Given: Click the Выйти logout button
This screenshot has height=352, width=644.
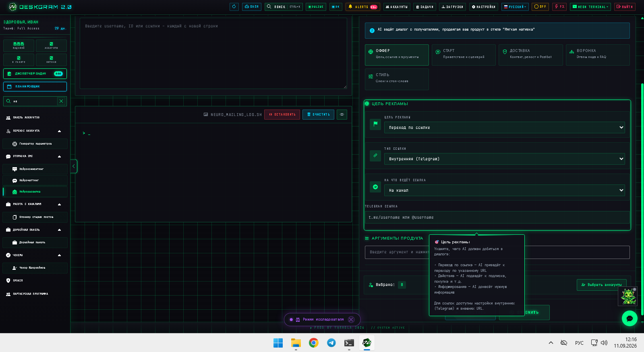Looking at the screenshot, I should click(625, 7).
